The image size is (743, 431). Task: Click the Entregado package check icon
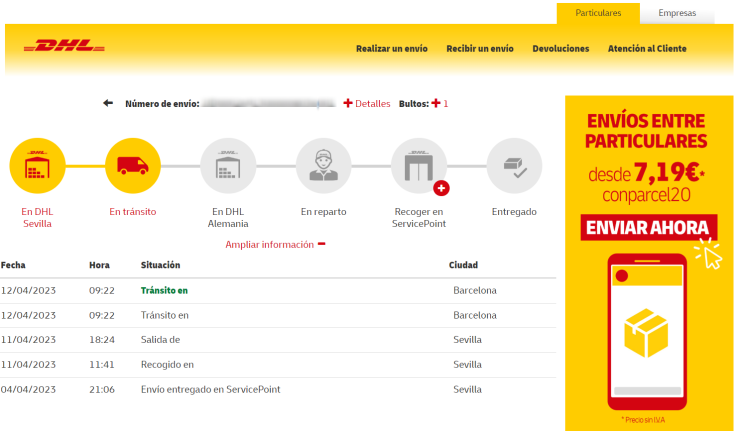point(515,166)
